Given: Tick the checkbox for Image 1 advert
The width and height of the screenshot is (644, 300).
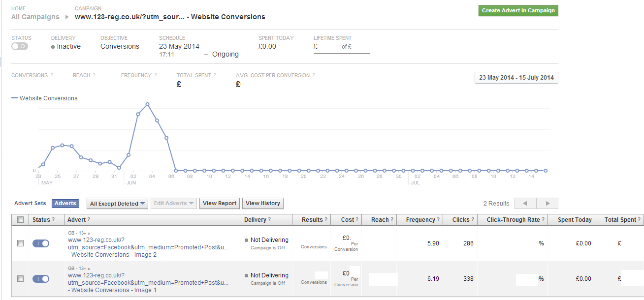Looking at the screenshot, I should (20, 279).
